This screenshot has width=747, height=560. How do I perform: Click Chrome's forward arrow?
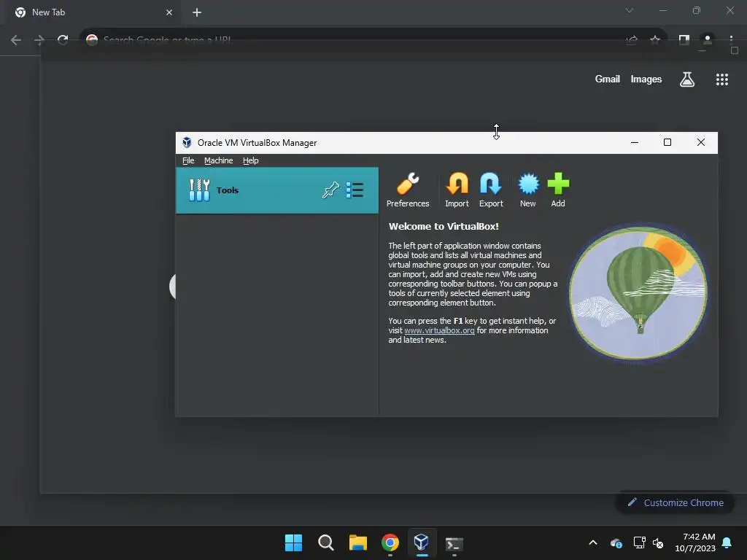(x=39, y=40)
